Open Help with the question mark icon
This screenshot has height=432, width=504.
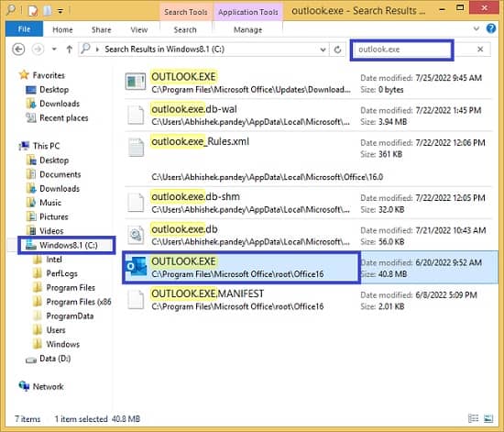491,28
